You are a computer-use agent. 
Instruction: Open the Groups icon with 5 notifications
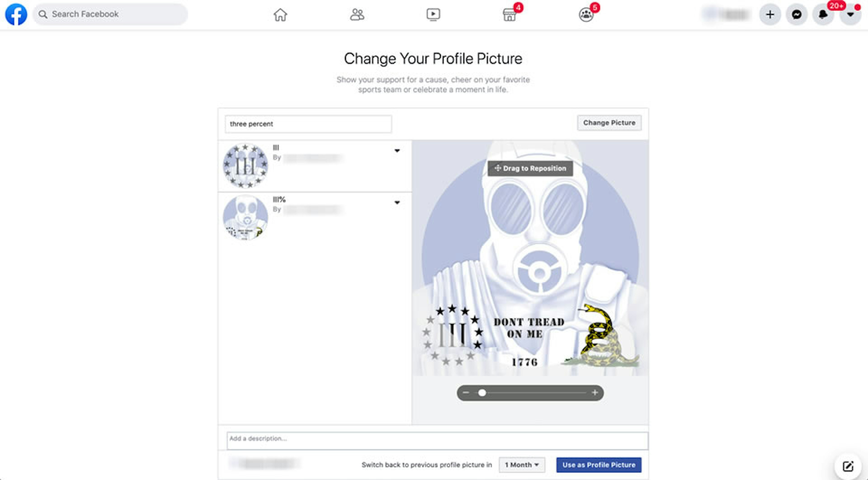point(586,14)
